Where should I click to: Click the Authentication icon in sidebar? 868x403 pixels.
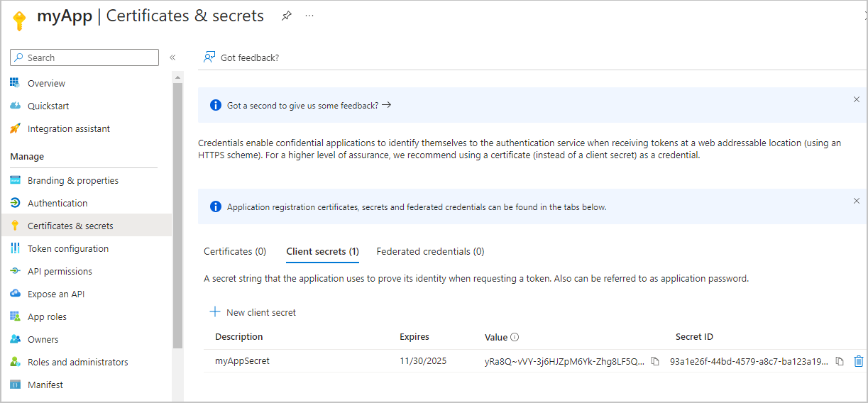point(15,203)
